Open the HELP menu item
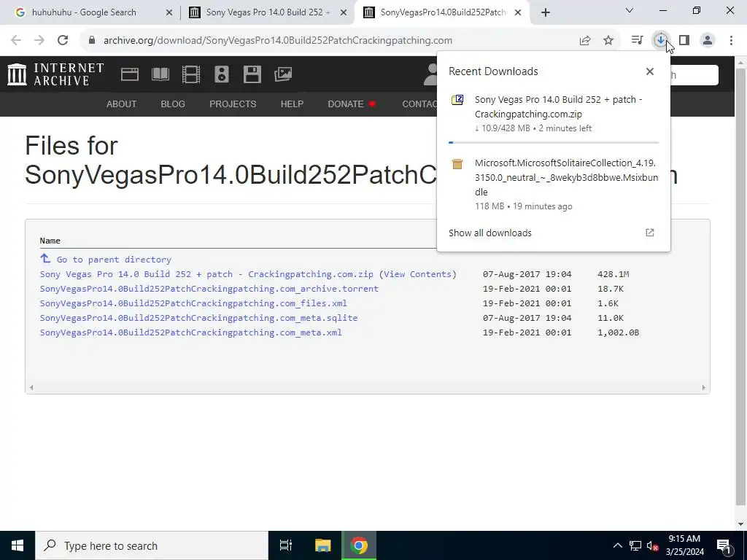Viewport: 747px width, 560px height. [292, 104]
